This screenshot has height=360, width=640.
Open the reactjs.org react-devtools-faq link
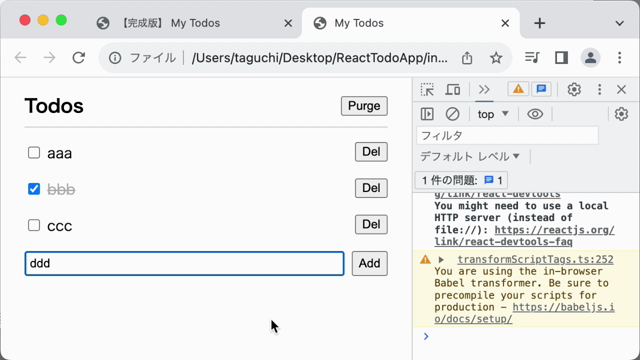524,236
